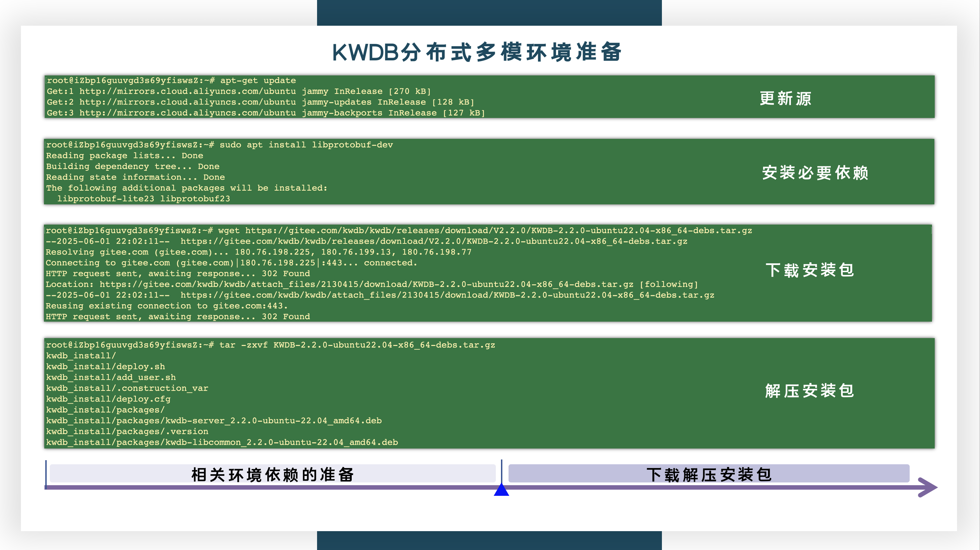
Task: Select the "Resolving gitee.com" output line
Action: 258,252
